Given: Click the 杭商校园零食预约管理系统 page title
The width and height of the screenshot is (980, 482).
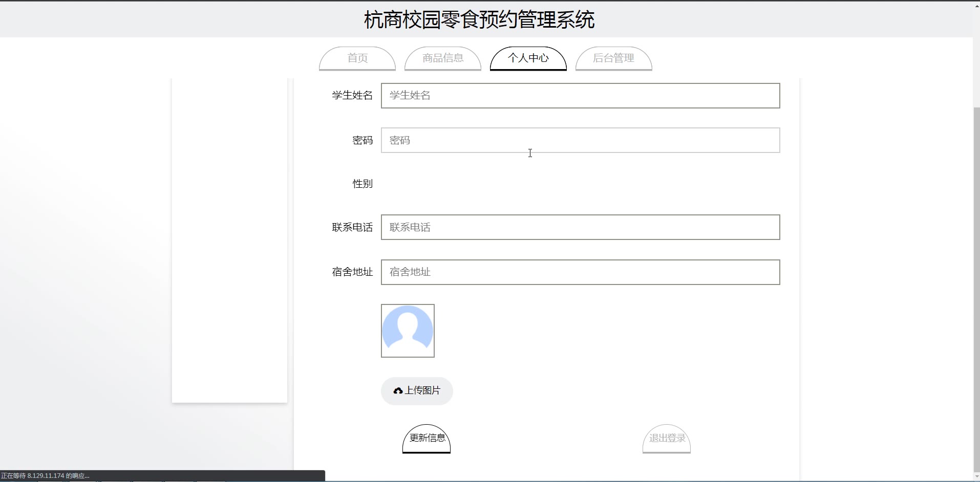Looking at the screenshot, I should pyautogui.click(x=479, y=20).
